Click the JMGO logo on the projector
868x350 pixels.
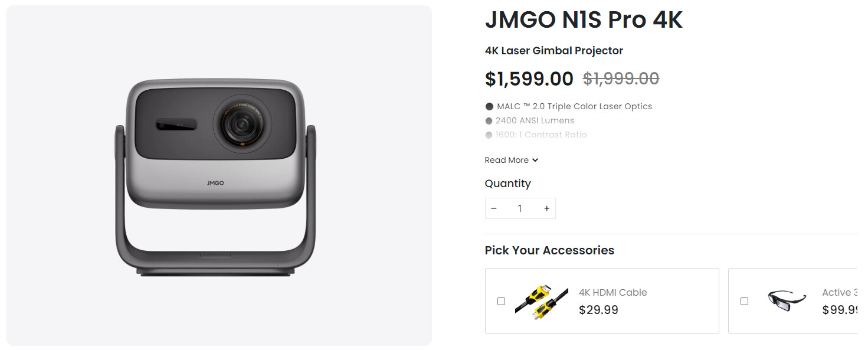point(215,183)
